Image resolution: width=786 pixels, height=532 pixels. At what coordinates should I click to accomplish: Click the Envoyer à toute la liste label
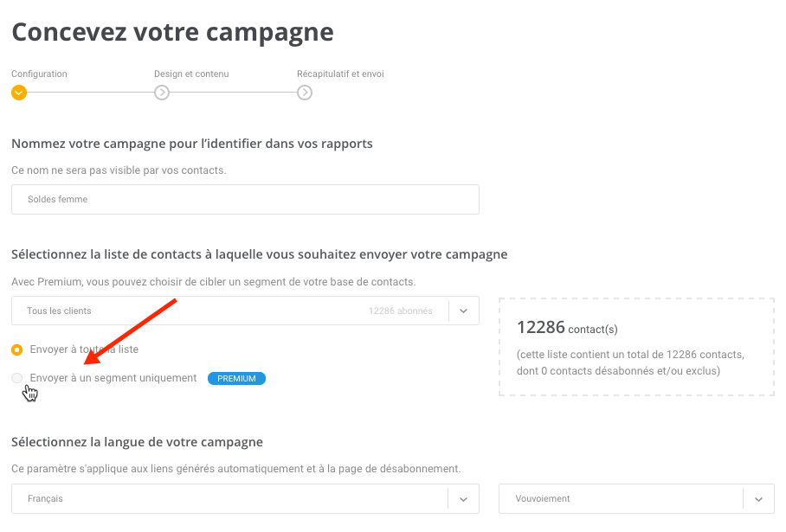[x=84, y=349]
